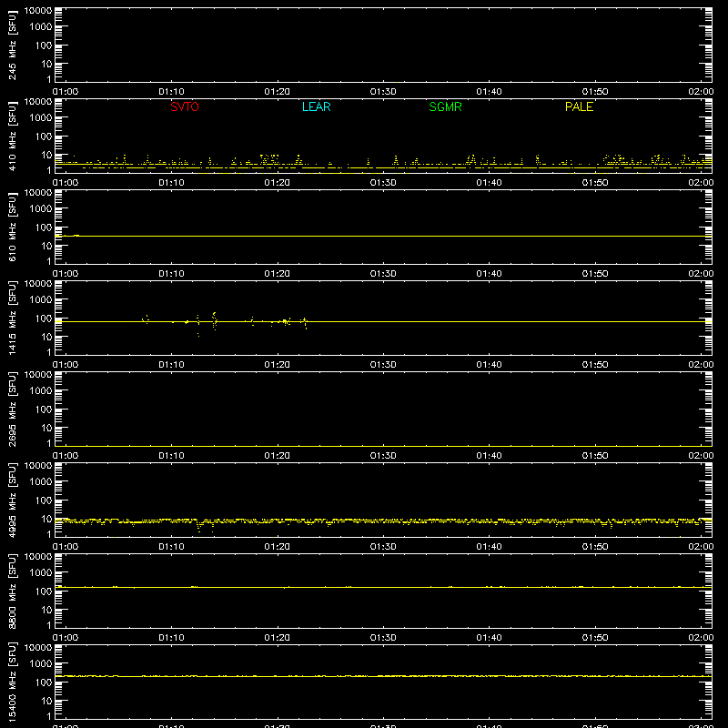Click 01:40 time label below 4995 MHz panel
The width and height of the screenshot is (728, 728).
pyautogui.click(x=489, y=547)
